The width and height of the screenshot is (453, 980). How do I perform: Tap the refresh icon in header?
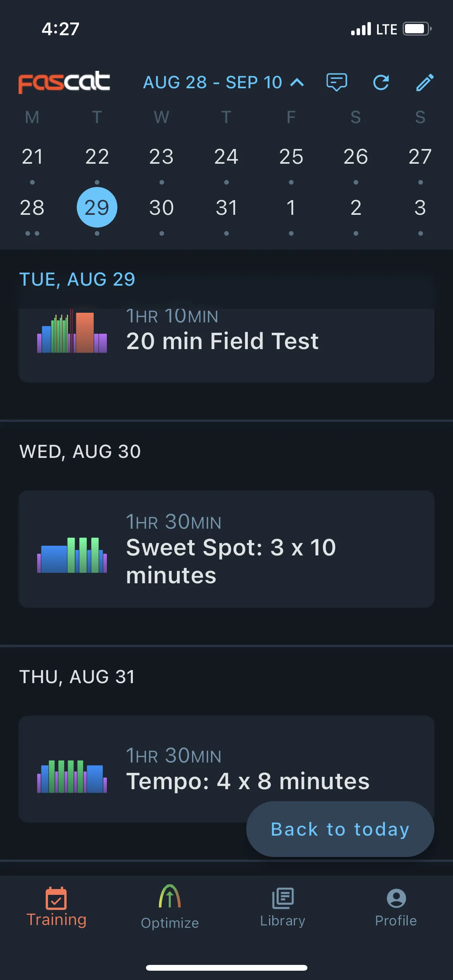[x=381, y=82]
